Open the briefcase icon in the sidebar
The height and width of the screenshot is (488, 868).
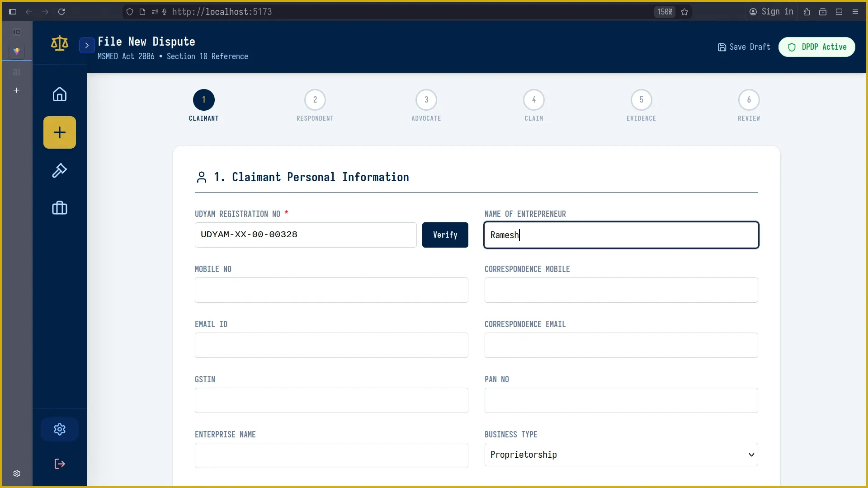pos(59,208)
